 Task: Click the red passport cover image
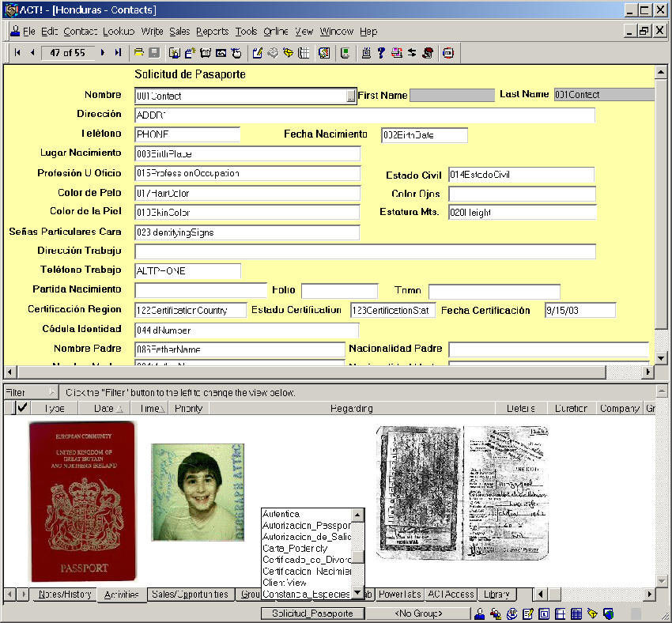tap(83, 501)
